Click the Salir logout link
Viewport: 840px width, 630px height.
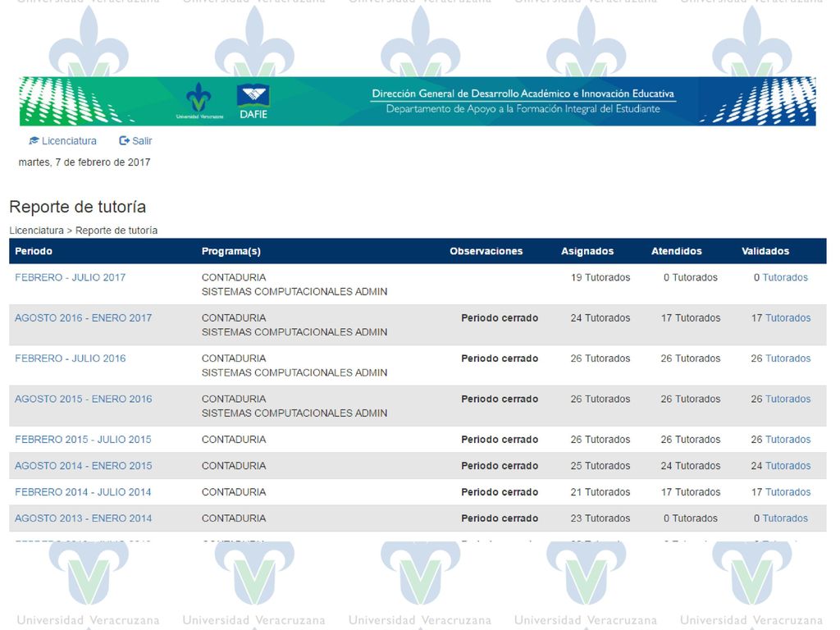[x=142, y=141]
